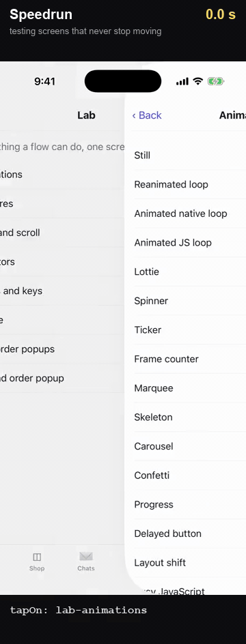This screenshot has width=246, height=644.
Task: Open the Still animation entry
Action: pos(185,156)
